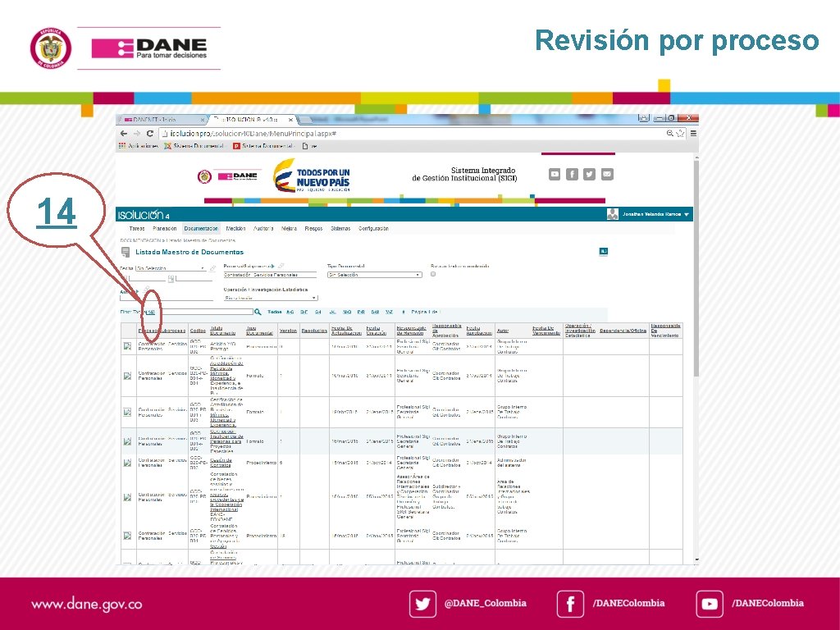Screen dimensions: 840x630
Task: Switch to the DANENET browser tab
Action: (162, 119)
